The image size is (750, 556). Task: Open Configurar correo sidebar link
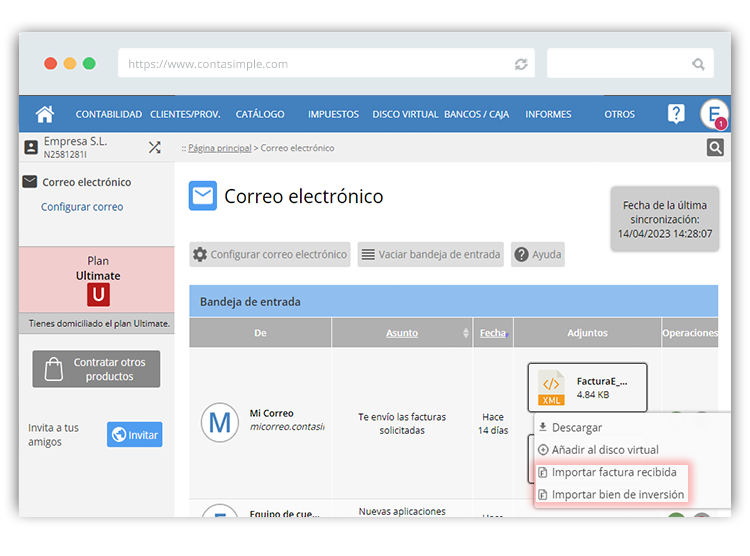pos(82,207)
